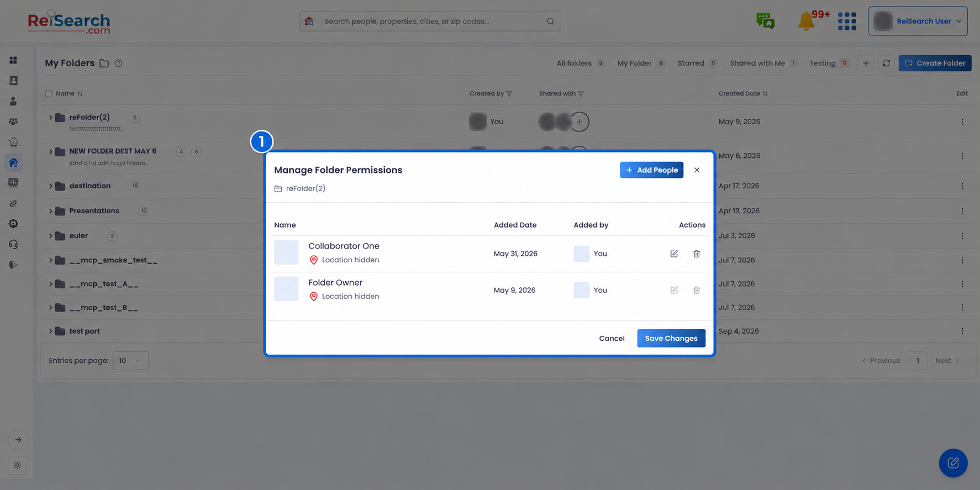The height and width of the screenshot is (490, 980).
Task: Expand the sidebar with arrow button
Action: pyautogui.click(x=18, y=440)
